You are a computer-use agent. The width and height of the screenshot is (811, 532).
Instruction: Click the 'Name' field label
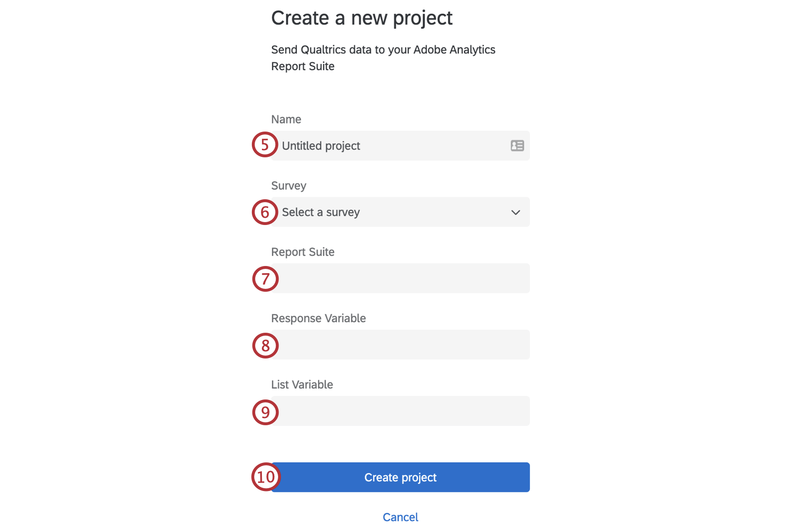[x=286, y=119]
